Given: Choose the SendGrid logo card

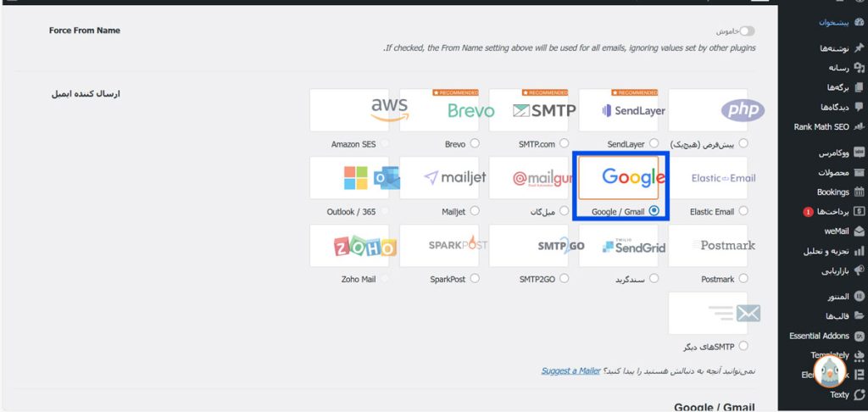Looking at the screenshot, I should click(618, 245).
